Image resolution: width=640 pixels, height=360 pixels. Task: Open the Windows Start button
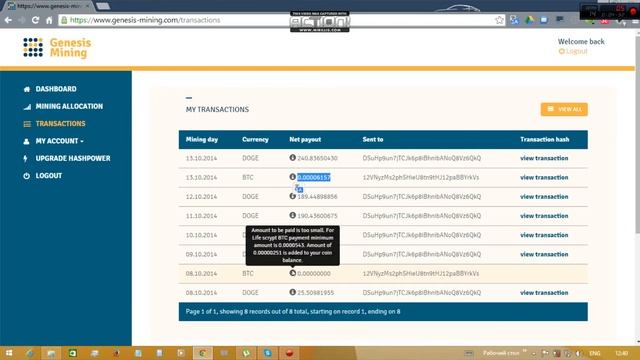(8, 353)
